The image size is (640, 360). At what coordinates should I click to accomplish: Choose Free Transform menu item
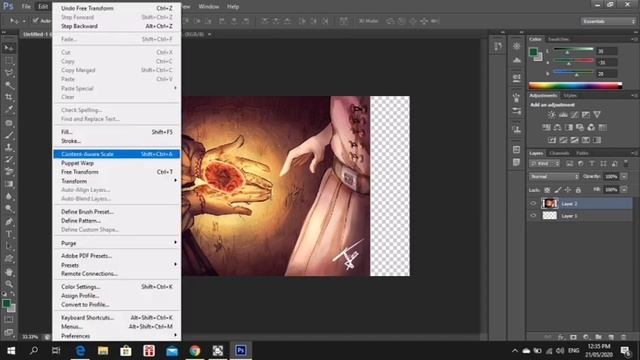117,172
